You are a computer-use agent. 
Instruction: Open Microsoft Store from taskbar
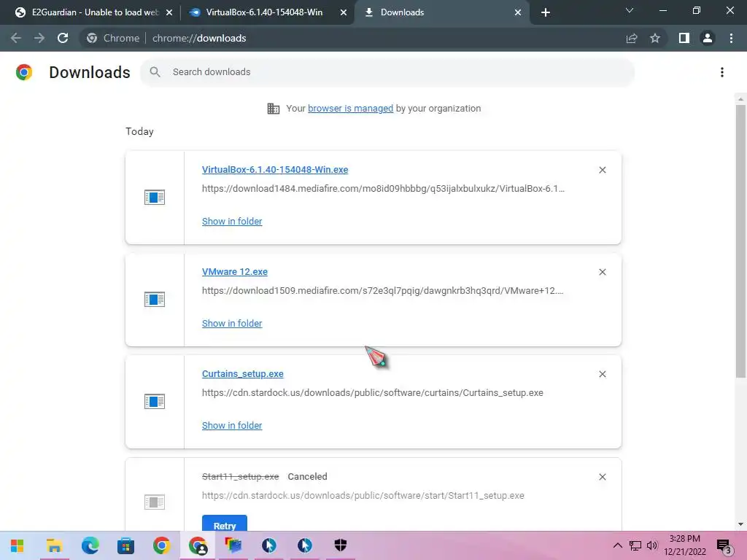click(x=125, y=545)
